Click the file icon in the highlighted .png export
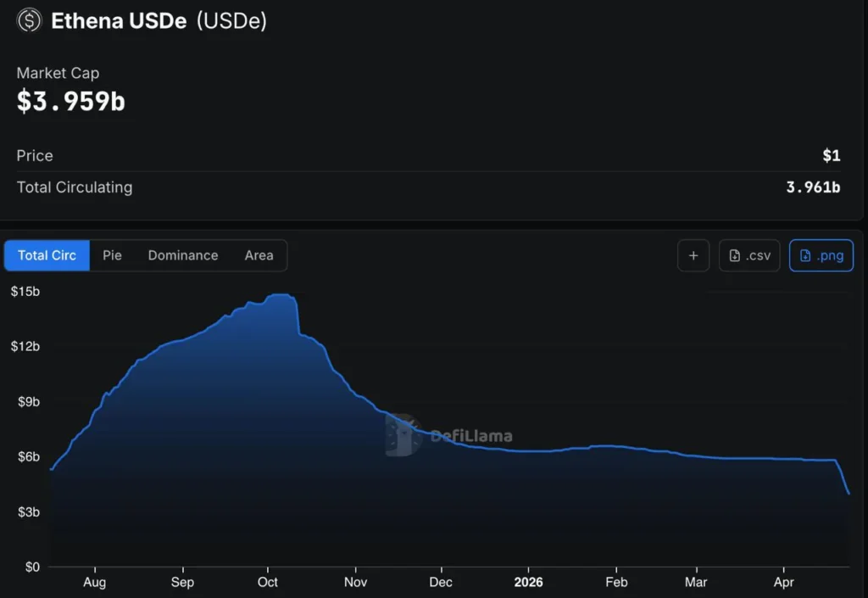This screenshot has height=598, width=868. (x=805, y=255)
